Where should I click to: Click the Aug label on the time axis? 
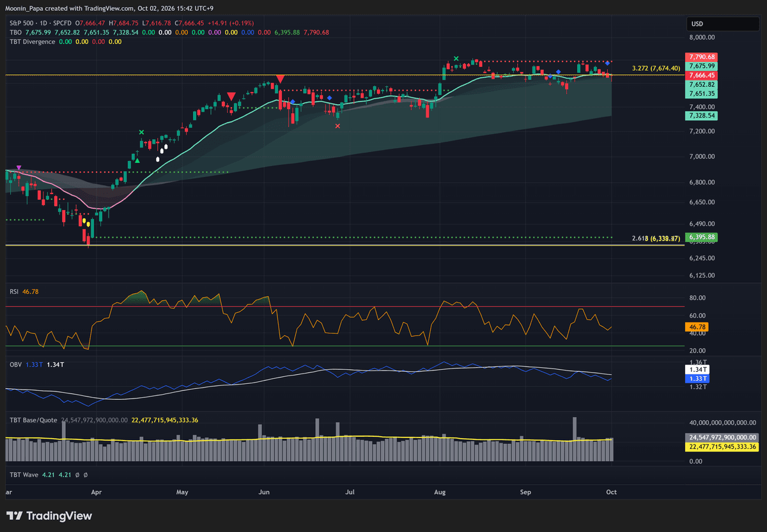pos(439,492)
